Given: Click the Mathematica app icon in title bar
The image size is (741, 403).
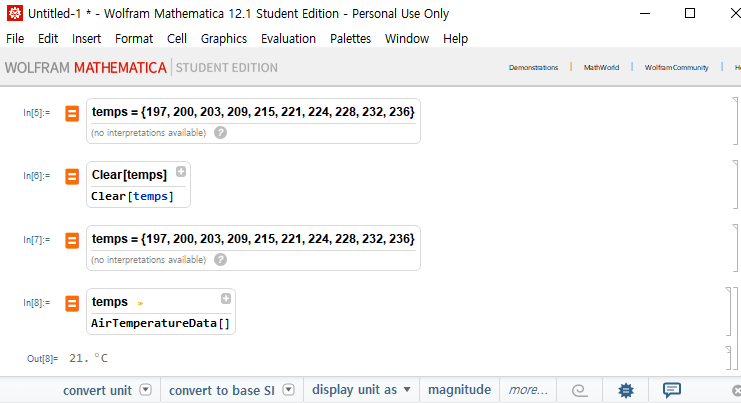Looking at the screenshot, I should [15, 13].
